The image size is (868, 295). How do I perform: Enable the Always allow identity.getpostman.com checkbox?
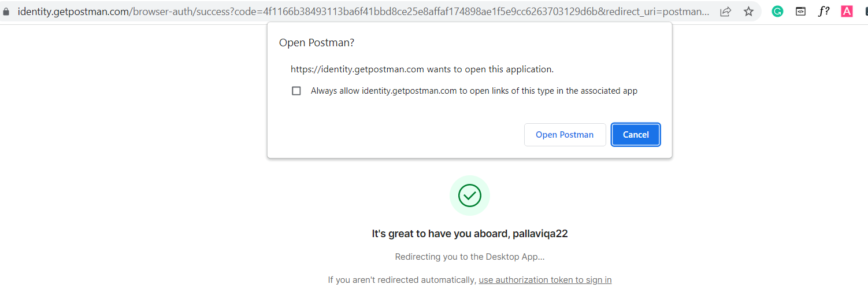(296, 91)
